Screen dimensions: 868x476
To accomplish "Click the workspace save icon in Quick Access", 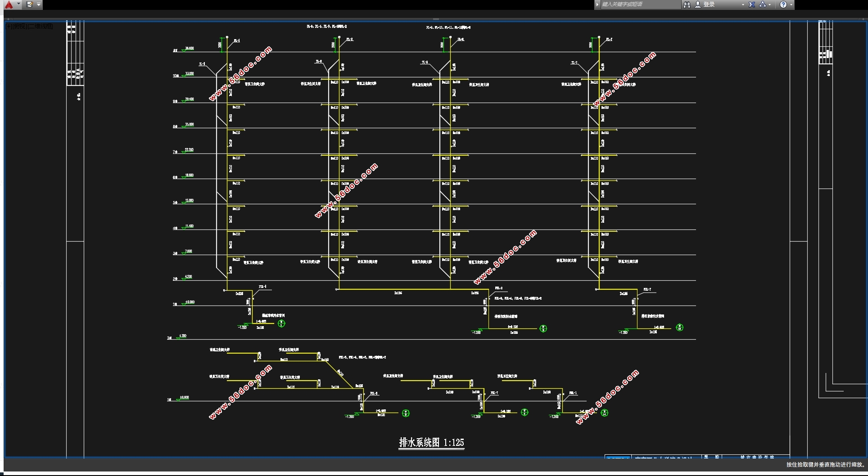I will point(30,4).
